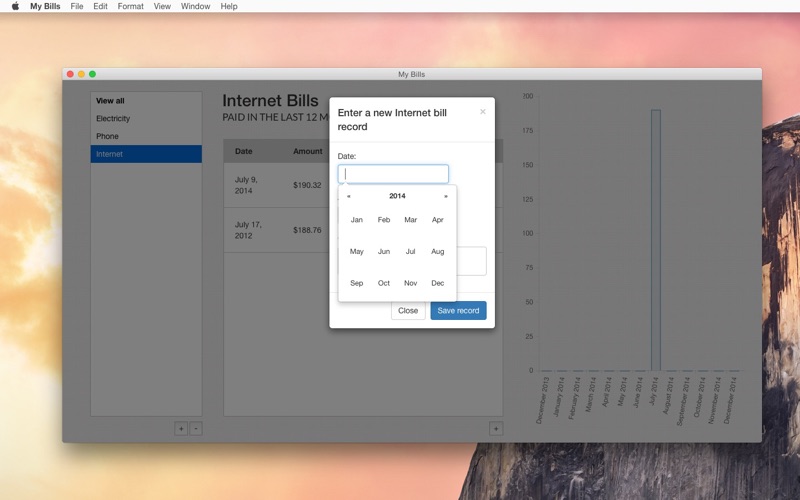This screenshot has width=800, height=500.
Task: Open the My Bills application menu
Action: click(45, 6)
